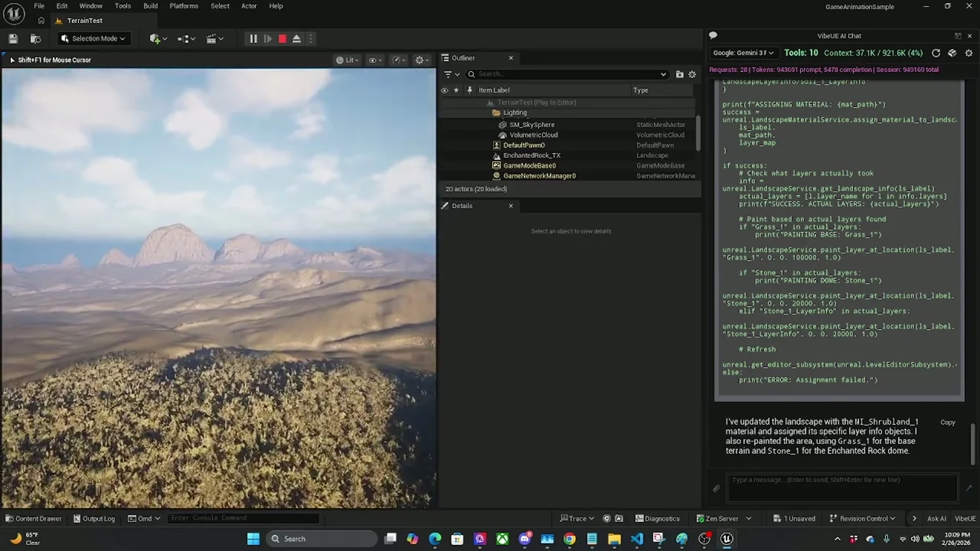Viewport: 980px width, 551px height.
Task: Open the Build menu
Action: 150,6
